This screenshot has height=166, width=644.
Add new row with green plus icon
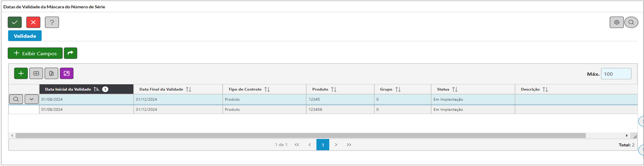tap(21, 73)
